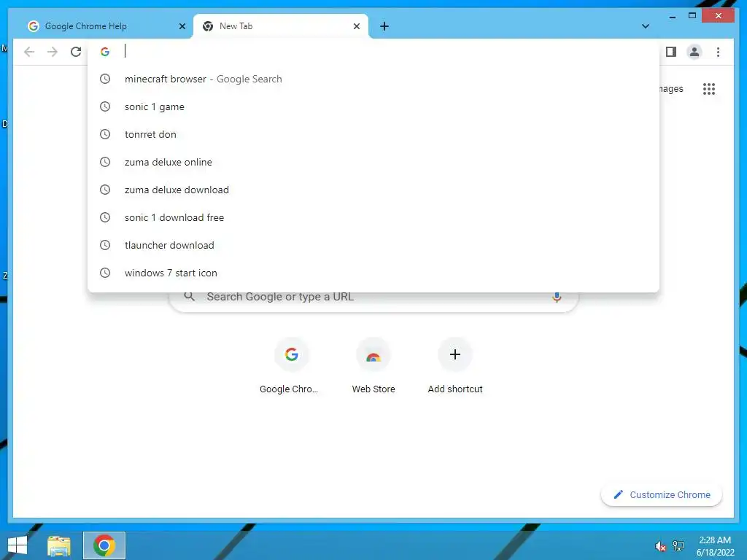This screenshot has height=560, width=747.
Task: Open the Images link
Action: [671, 89]
